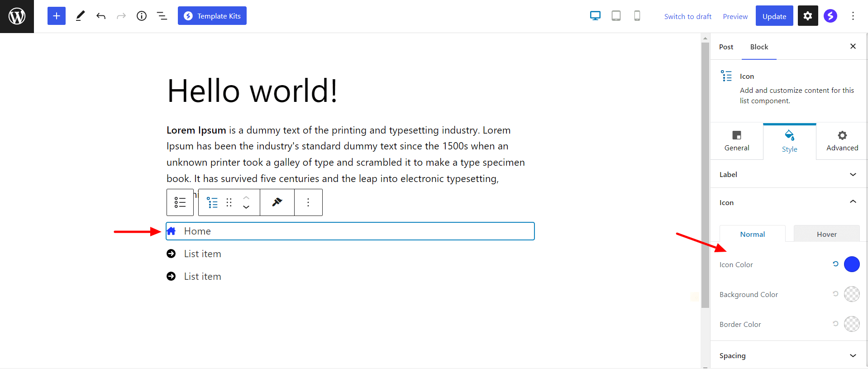Click the copy style brush icon
This screenshot has width=868, height=369.
point(277,202)
